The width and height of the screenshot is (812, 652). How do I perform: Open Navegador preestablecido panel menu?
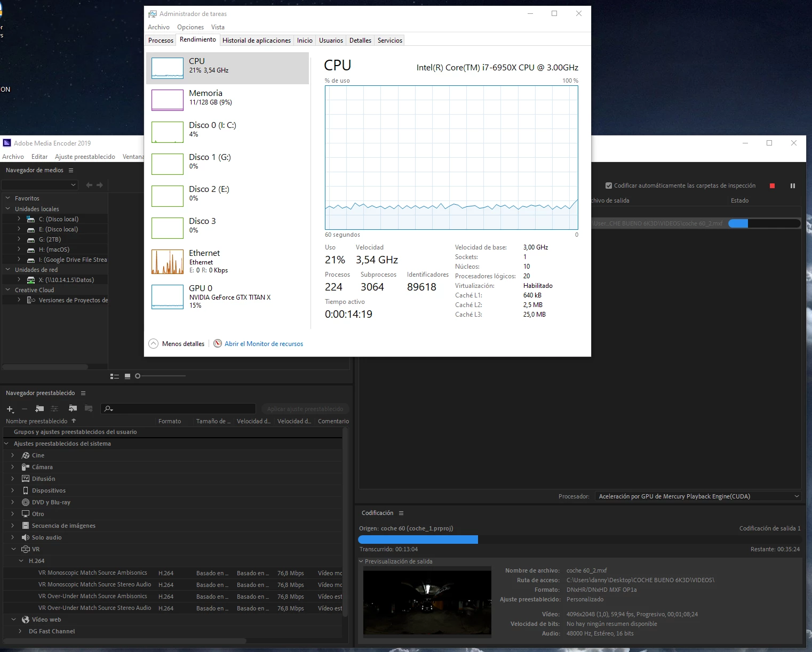83,393
